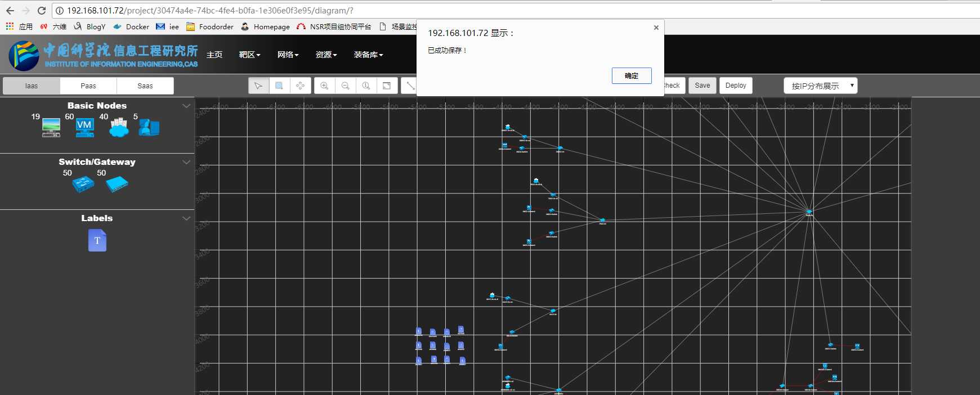980x395 pixels.
Task: Collapse the Switch/Gateway panel
Action: [186, 162]
